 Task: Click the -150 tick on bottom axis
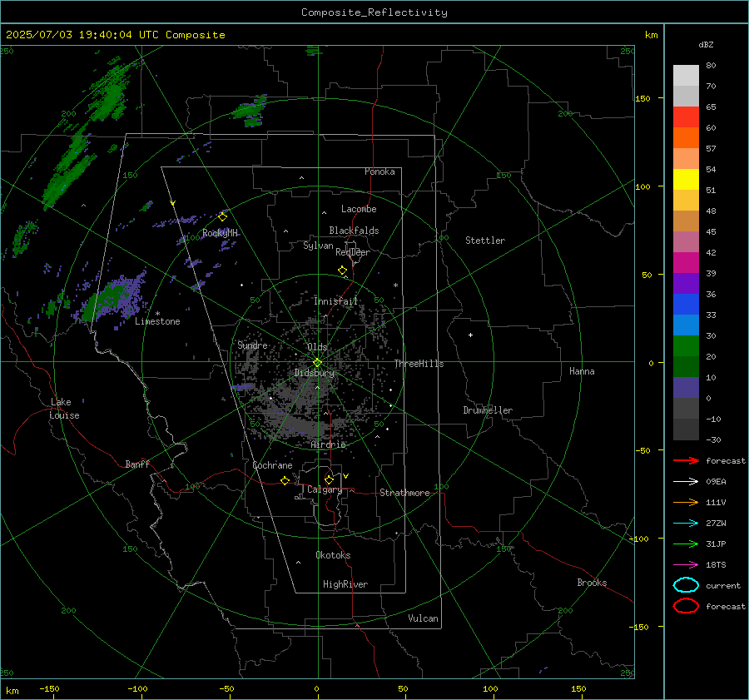pyautogui.click(x=49, y=688)
